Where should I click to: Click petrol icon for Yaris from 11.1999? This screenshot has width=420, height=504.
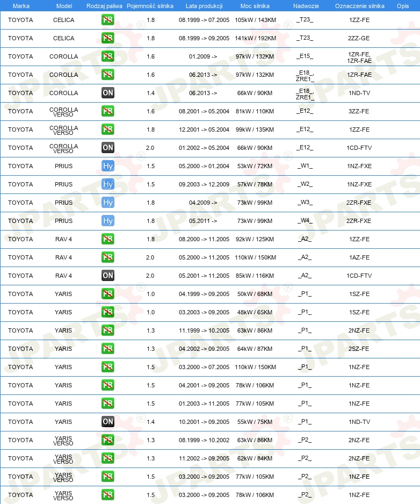[107, 330]
